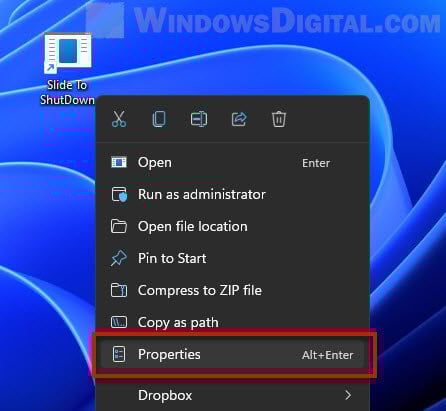Expand the Dropbox submenu arrow

coord(348,395)
